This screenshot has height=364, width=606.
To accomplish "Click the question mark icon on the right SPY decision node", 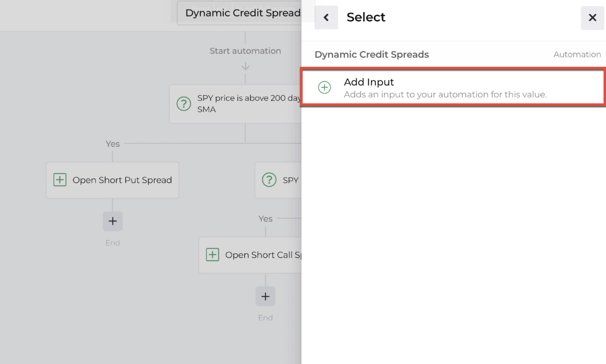I will tap(269, 180).
